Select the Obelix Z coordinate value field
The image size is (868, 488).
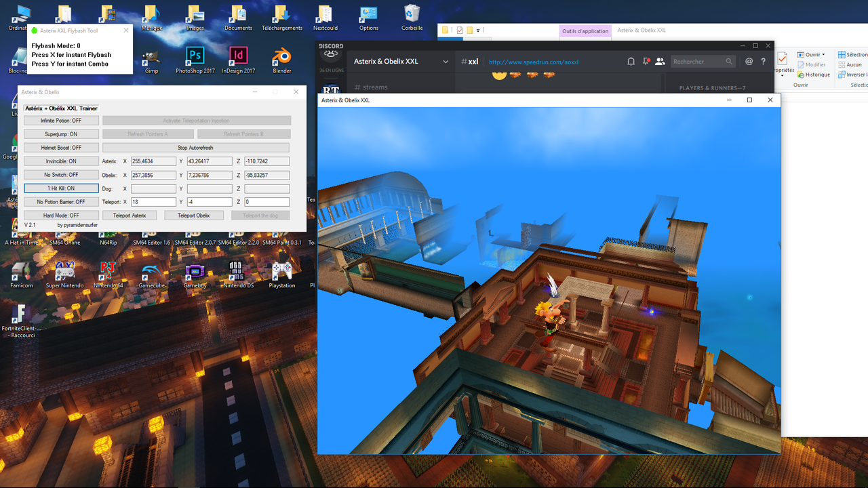click(x=267, y=175)
